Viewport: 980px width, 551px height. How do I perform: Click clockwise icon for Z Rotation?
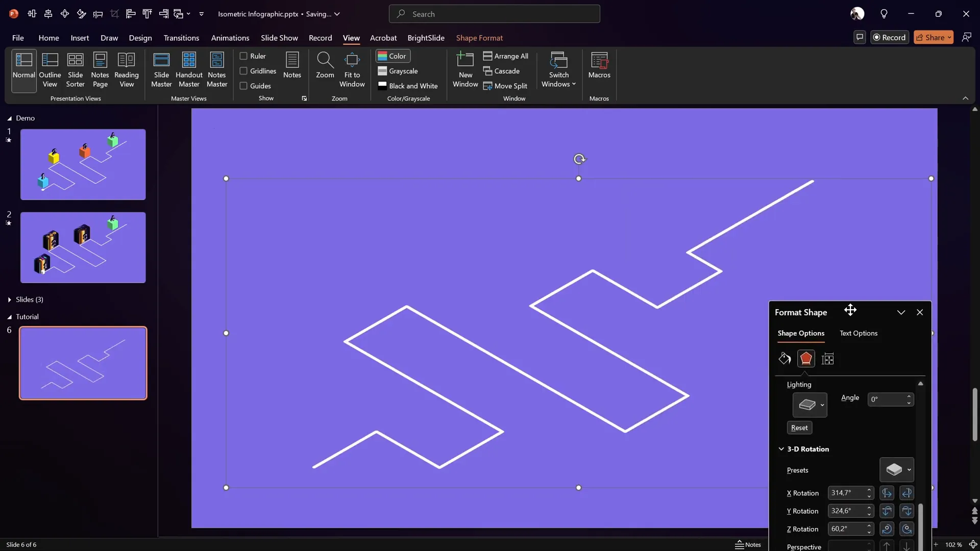[x=887, y=529]
